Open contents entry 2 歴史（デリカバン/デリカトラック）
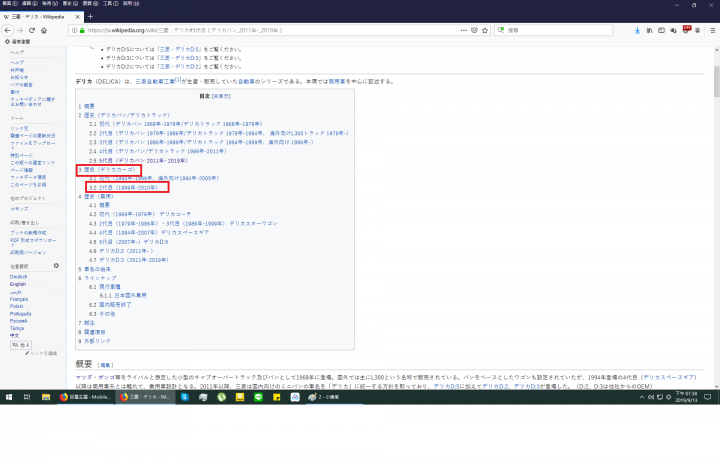Screen dimensions: 720x466 (124, 115)
